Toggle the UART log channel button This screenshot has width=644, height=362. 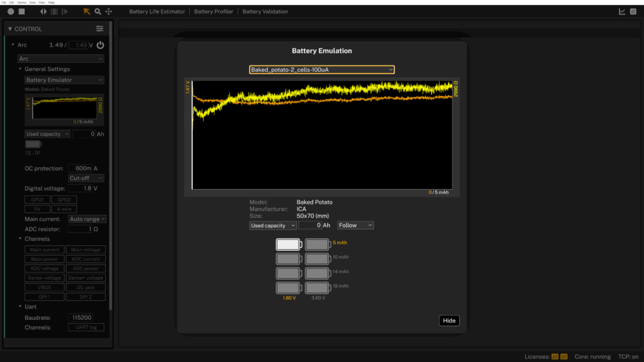[86, 327]
